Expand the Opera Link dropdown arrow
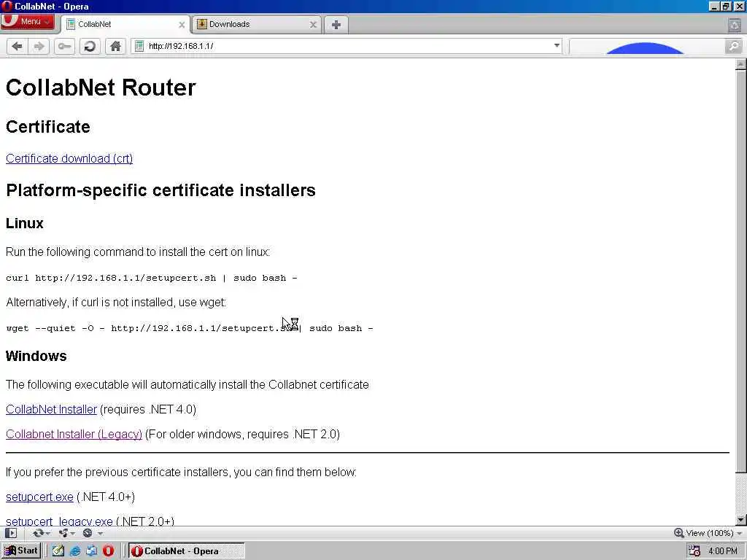Screen dimensions: 747x560 pos(48,534)
